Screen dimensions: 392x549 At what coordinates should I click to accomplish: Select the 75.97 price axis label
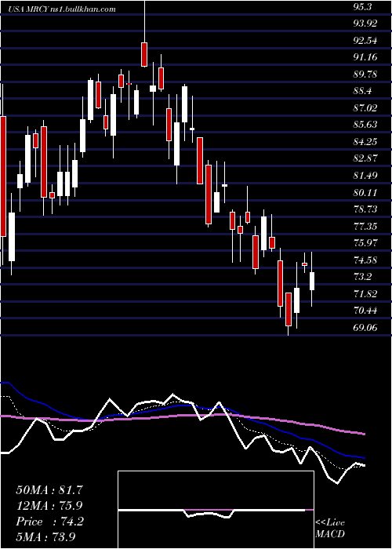pos(365,243)
